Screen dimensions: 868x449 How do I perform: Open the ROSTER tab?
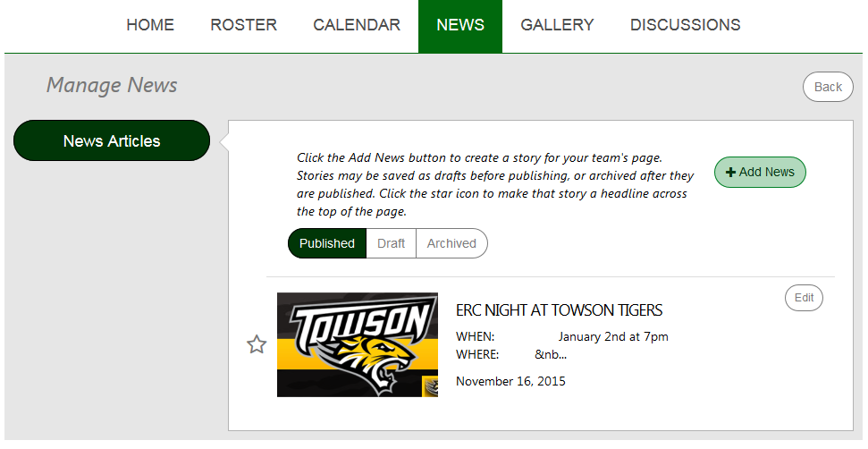[243, 25]
